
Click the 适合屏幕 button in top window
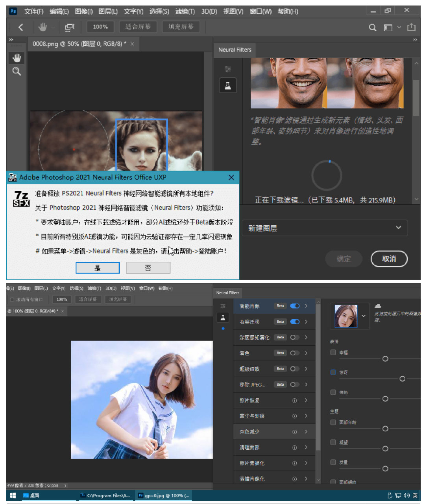pyautogui.click(x=138, y=27)
